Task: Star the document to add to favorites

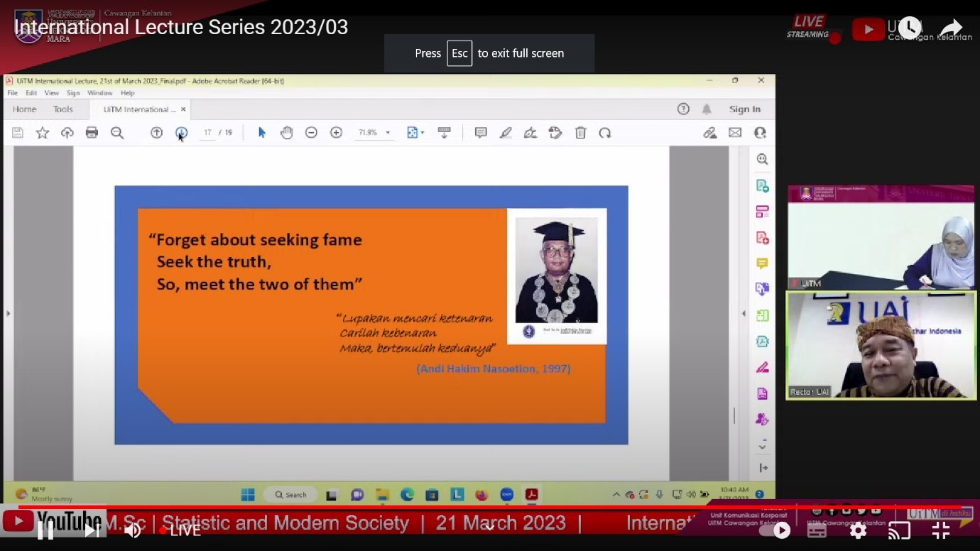Action: point(42,132)
